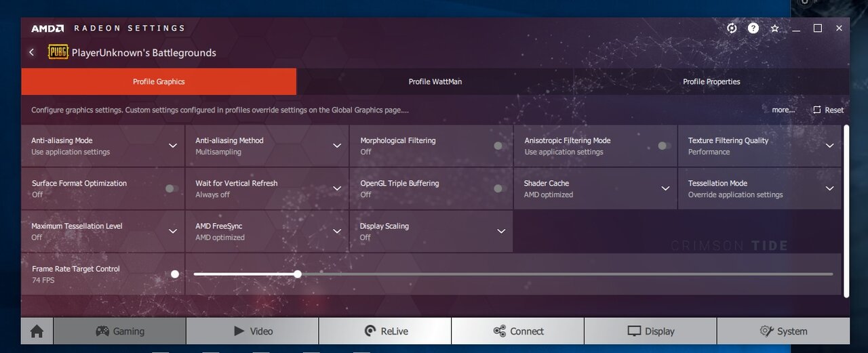
Task: Open the help question mark icon
Action: (x=753, y=28)
